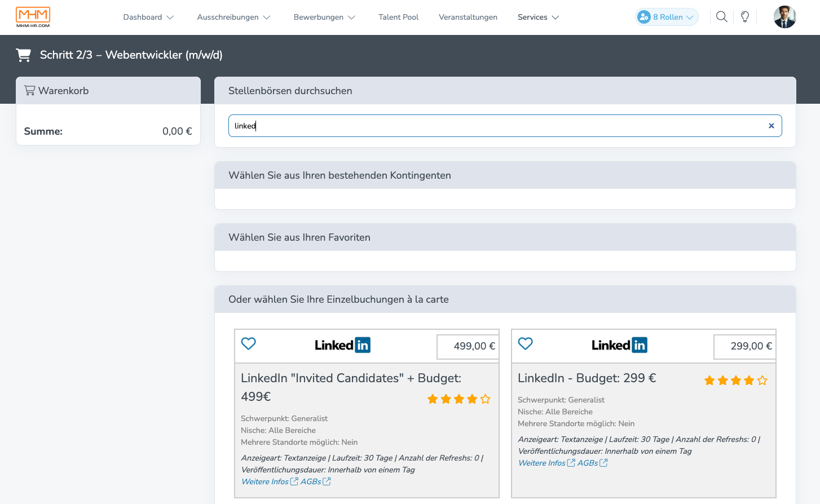The height and width of the screenshot is (504, 820).
Task: Click the star rating of Budget 299 € offer
Action: click(x=736, y=381)
